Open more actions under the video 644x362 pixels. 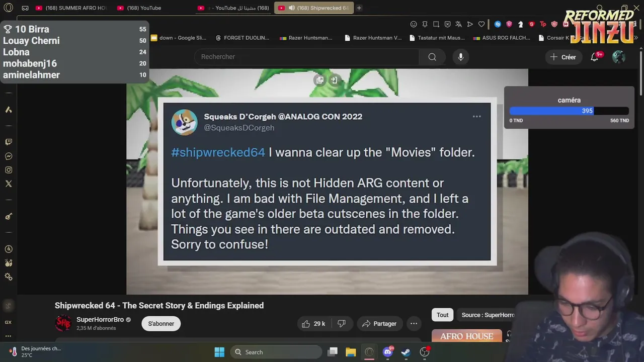(414, 324)
